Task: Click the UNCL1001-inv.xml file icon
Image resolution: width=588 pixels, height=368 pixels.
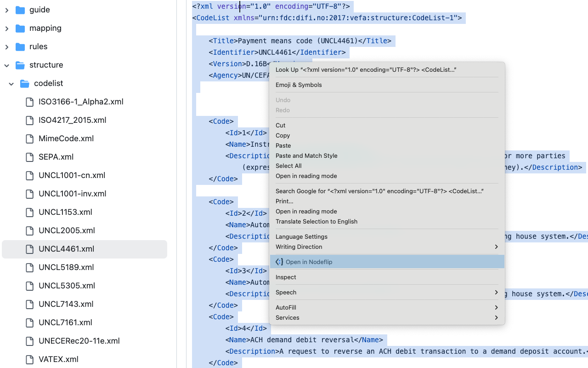Action: (29, 194)
